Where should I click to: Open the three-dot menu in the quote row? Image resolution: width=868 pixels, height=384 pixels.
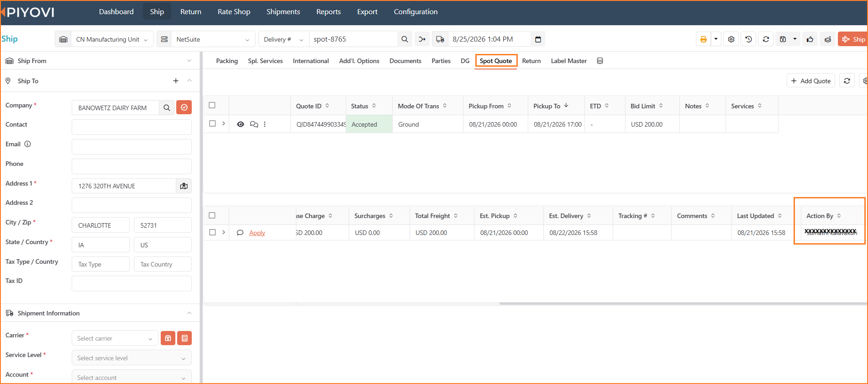click(x=265, y=124)
